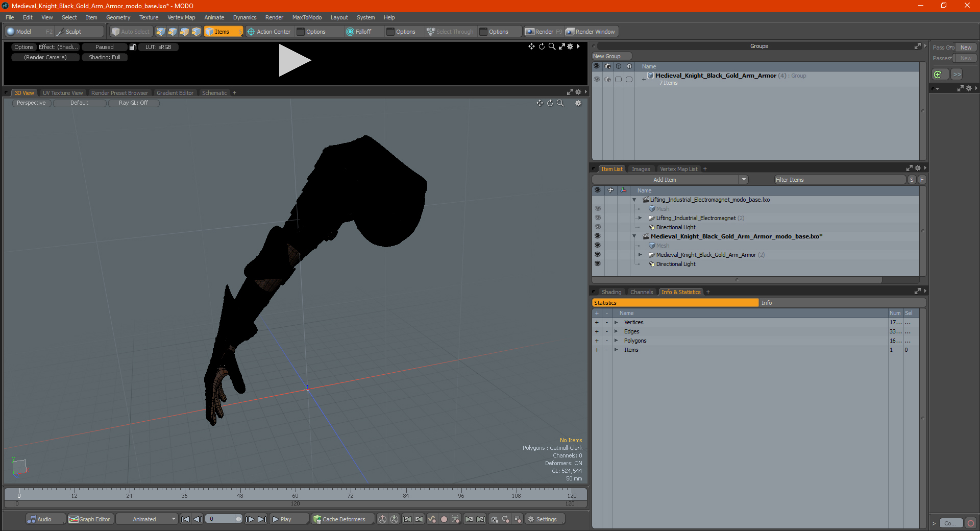Toggle lock checkbox of Medieval_Knight group row
The width and height of the screenshot is (980, 531).
point(629,79)
